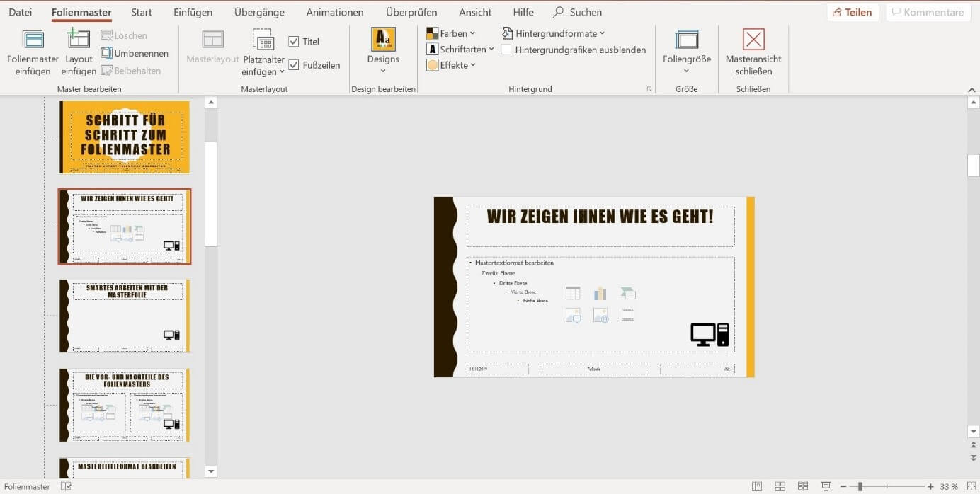Click the Löschen button
Image resolution: width=980 pixels, height=494 pixels.
(x=124, y=35)
